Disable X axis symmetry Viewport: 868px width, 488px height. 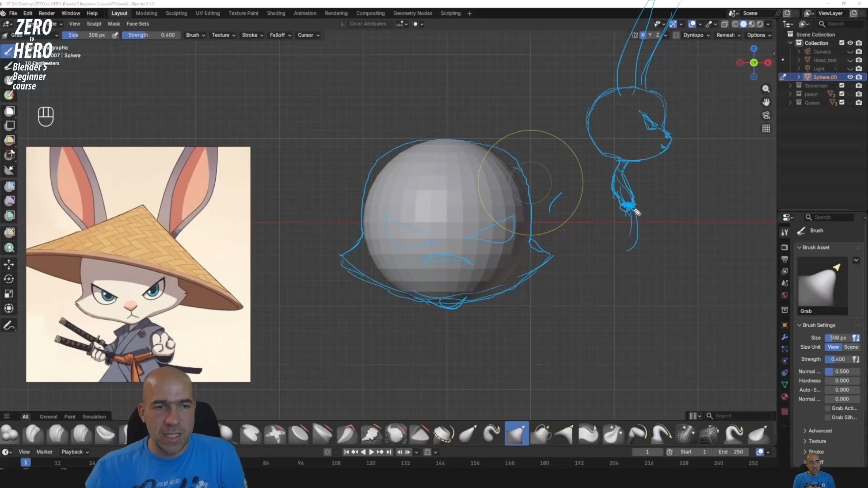pyautogui.click(x=643, y=35)
